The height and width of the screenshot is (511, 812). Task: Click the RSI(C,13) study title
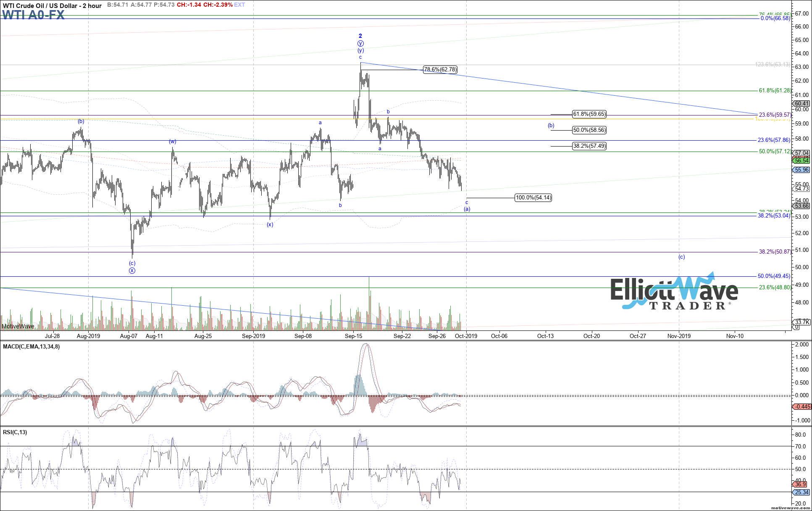pos(15,432)
